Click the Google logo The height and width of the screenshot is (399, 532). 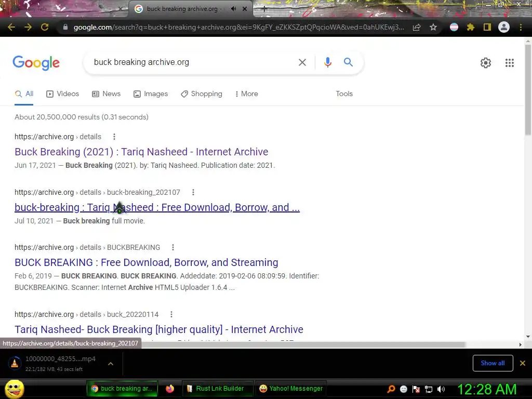36,63
